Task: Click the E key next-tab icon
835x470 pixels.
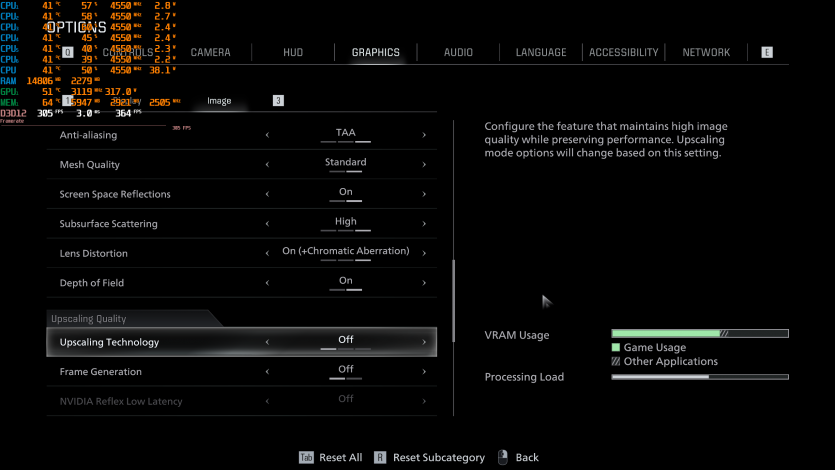Action: 767,52
